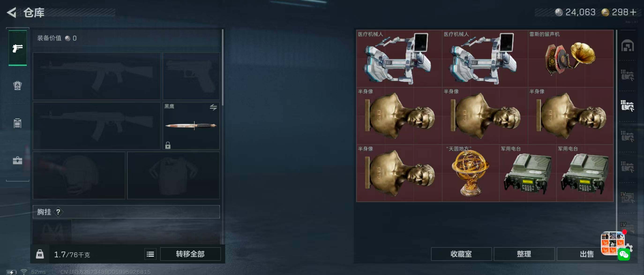Open the 收藏室 collection room
644x275 pixels.
tap(461, 254)
